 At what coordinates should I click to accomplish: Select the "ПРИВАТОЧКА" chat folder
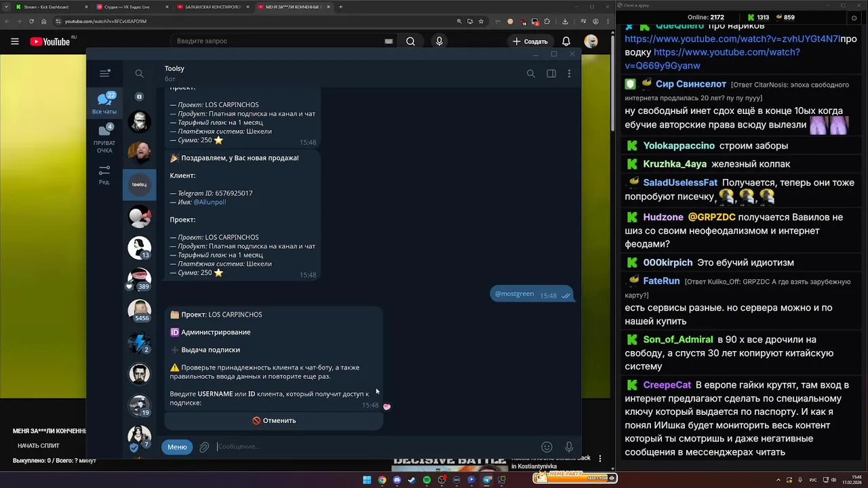[x=104, y=138]
